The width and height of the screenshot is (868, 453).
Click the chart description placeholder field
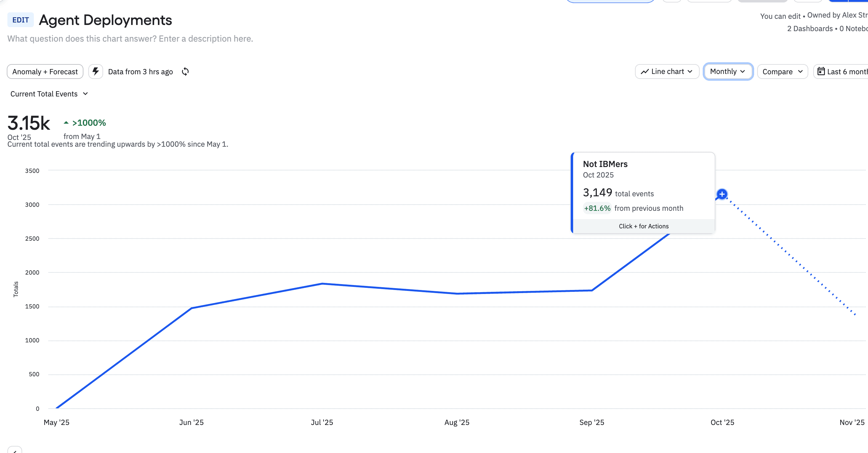(130, 39)
